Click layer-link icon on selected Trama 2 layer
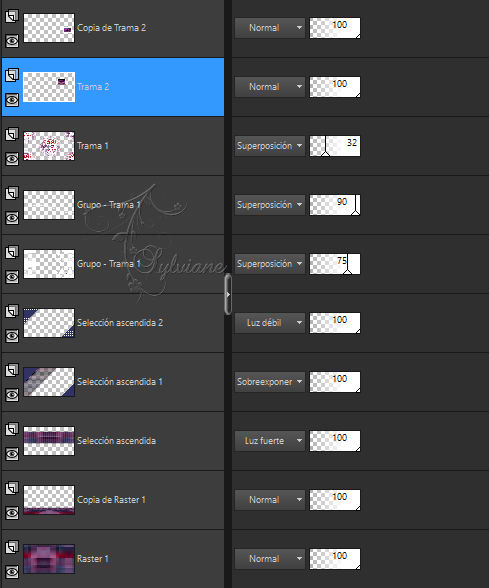The width and height of the screenshot is (489, 588). click(x=12, y=75)
